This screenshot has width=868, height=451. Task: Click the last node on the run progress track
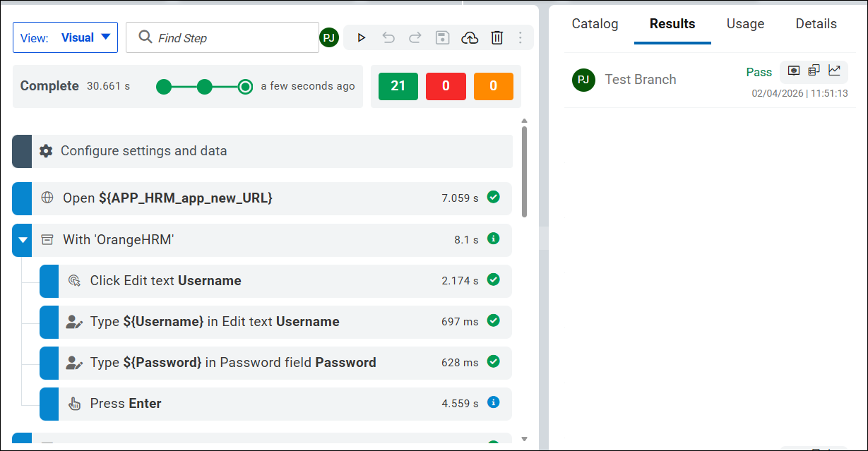pyautogui.click(x=245, y=87)
